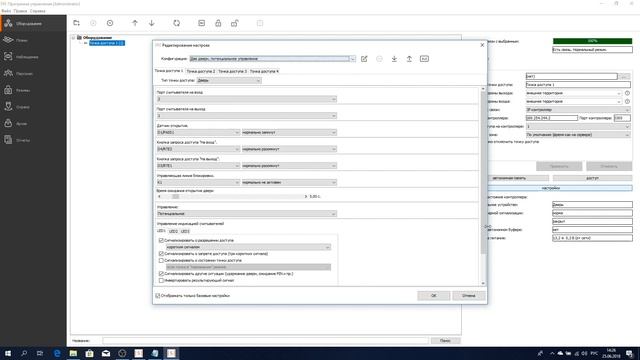Screen dimensions: 640x360
Task: Switch to Точка доступа 2 tab
Action: click(x=201, y=71)
